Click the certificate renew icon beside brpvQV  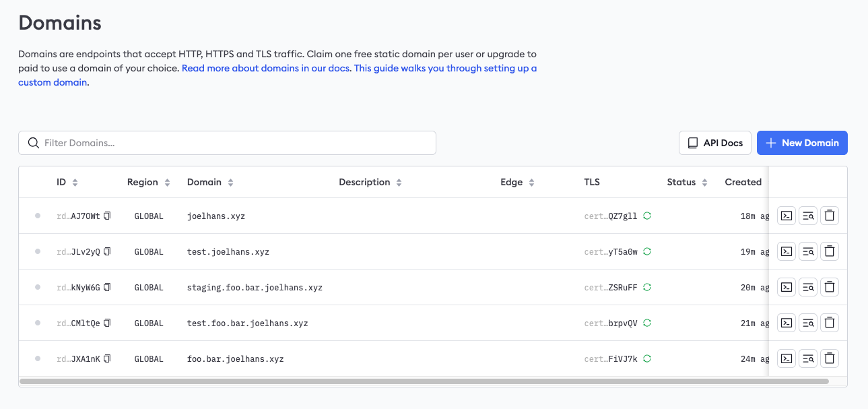click(x=647, y=323)
